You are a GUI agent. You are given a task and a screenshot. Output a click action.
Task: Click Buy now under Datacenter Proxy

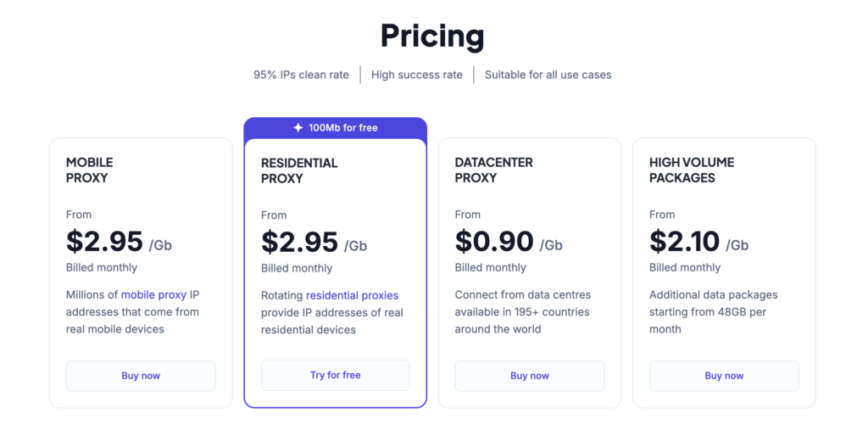[530, 376]
